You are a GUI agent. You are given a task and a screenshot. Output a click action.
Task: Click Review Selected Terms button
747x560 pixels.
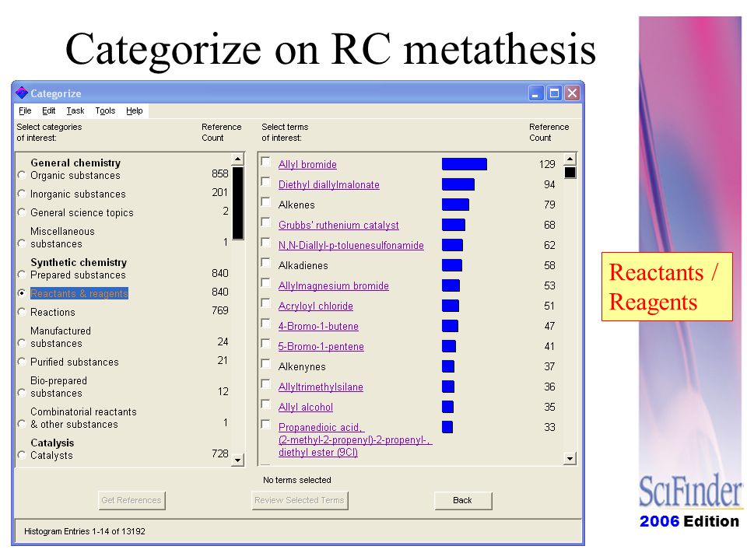pos(300,500)
